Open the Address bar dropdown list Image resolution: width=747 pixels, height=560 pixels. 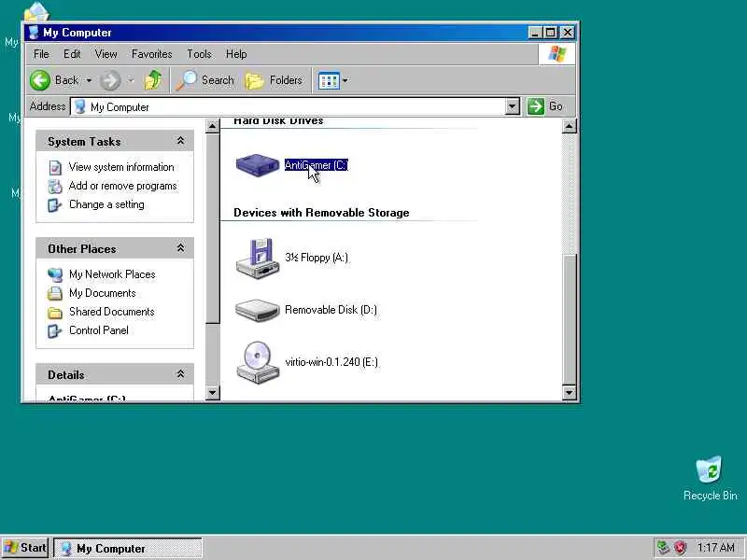click(512, 106)
